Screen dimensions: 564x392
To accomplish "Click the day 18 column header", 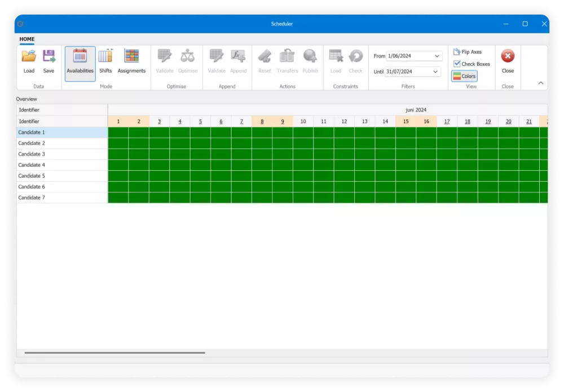I will [x=467, y=122].
